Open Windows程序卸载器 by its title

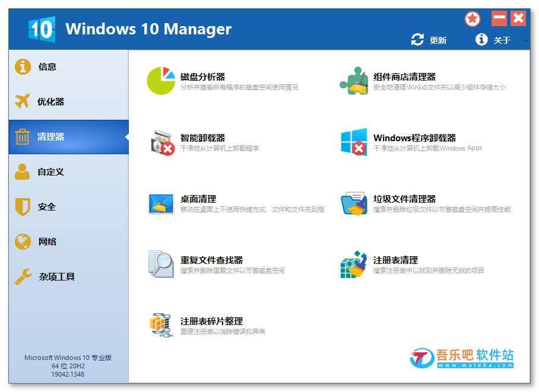tap(414, 138)
